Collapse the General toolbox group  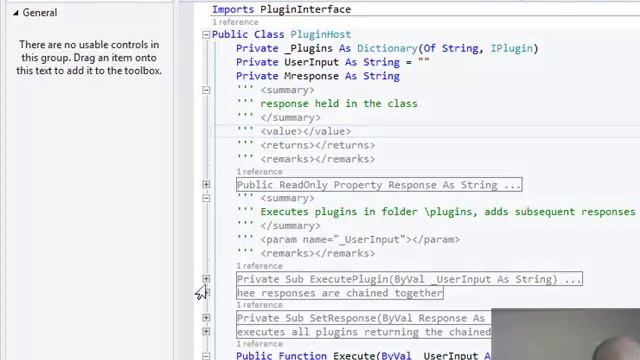click(x=16, y=13)
